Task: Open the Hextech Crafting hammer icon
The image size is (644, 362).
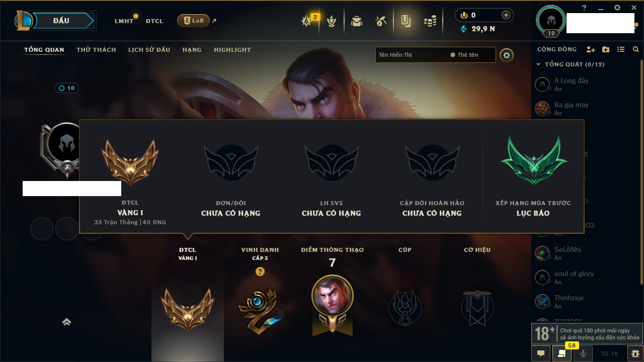Action: coord(381,21)
